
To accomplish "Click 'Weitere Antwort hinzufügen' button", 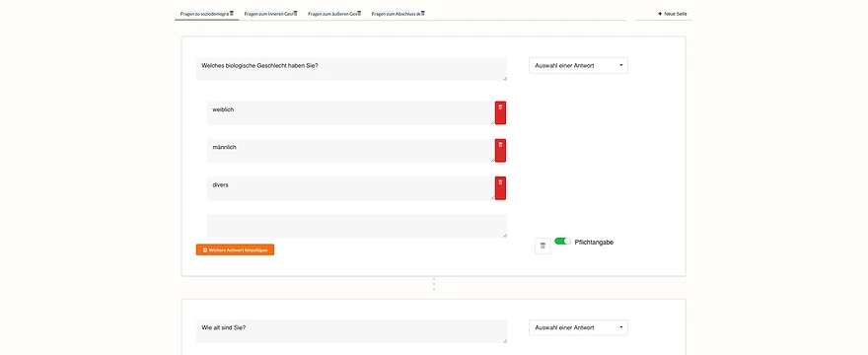I will tap(235, 249).
